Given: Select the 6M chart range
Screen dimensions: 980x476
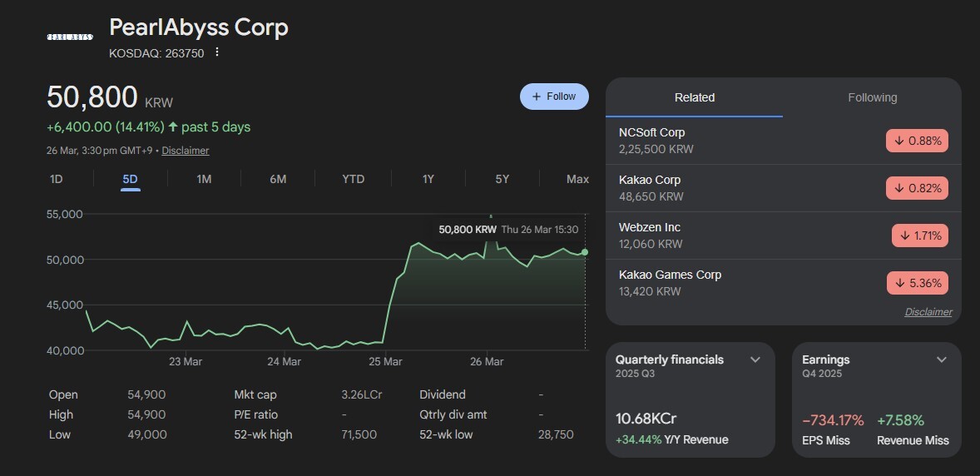Looking at the screenshot, I should click(278, 179).
